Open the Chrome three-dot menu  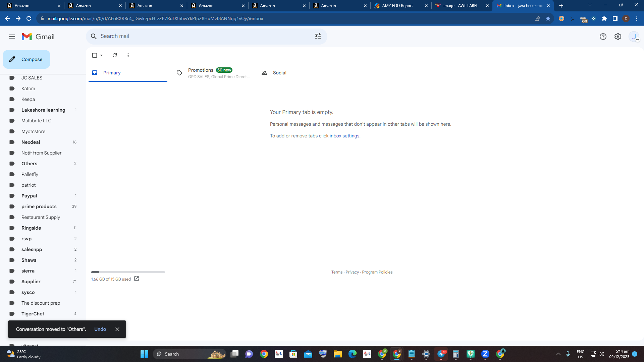coord(637,18)
